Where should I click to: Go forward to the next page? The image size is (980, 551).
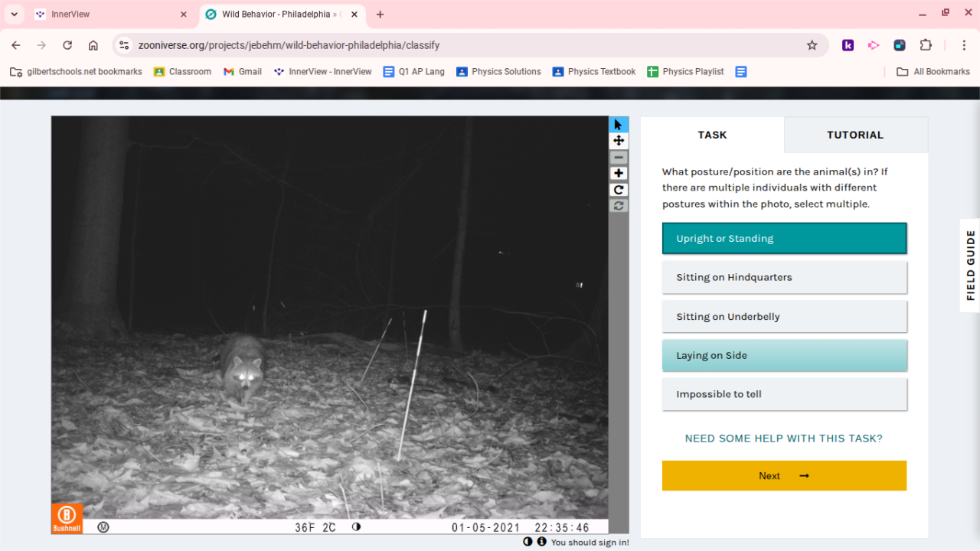pos(41,45)
